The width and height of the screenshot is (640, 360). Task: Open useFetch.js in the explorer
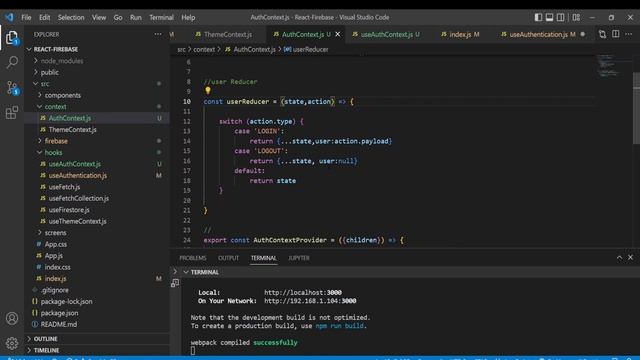(97, 187)
